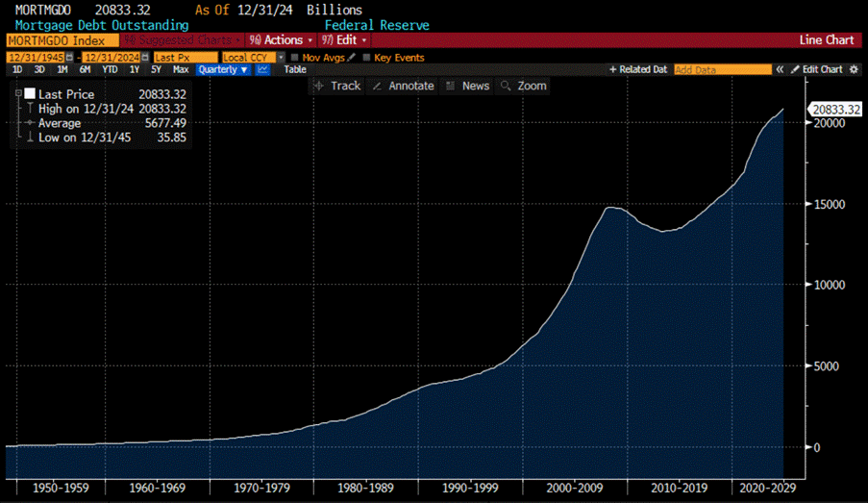Click Mortgage Debt Outstanding title

click(102, 25)
